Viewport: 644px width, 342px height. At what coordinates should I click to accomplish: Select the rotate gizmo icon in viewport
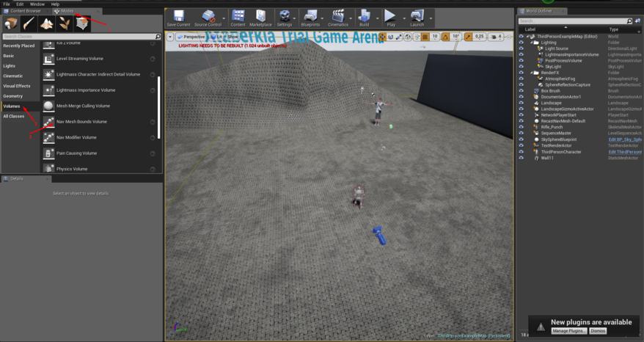pos(391,37)
